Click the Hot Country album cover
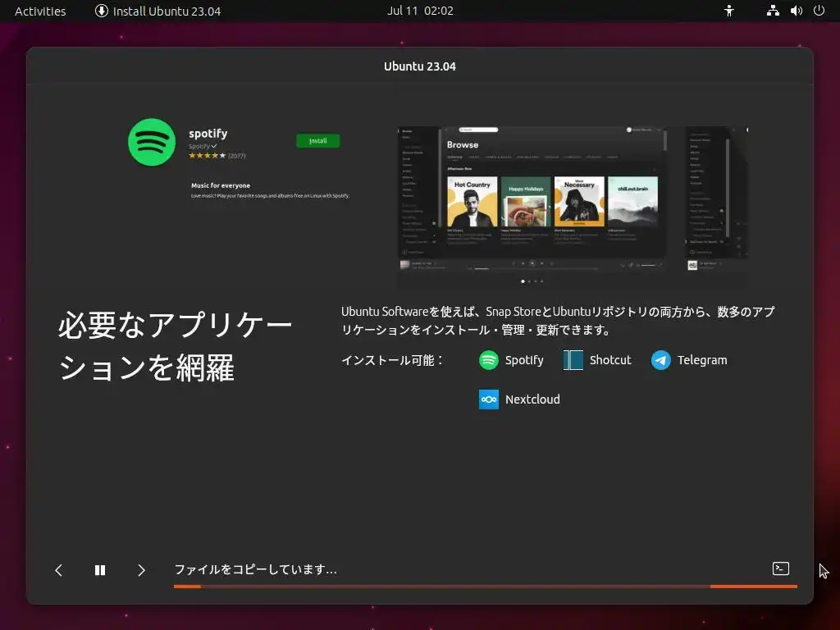This screenshot has height=630, width=840. point(472,202)
